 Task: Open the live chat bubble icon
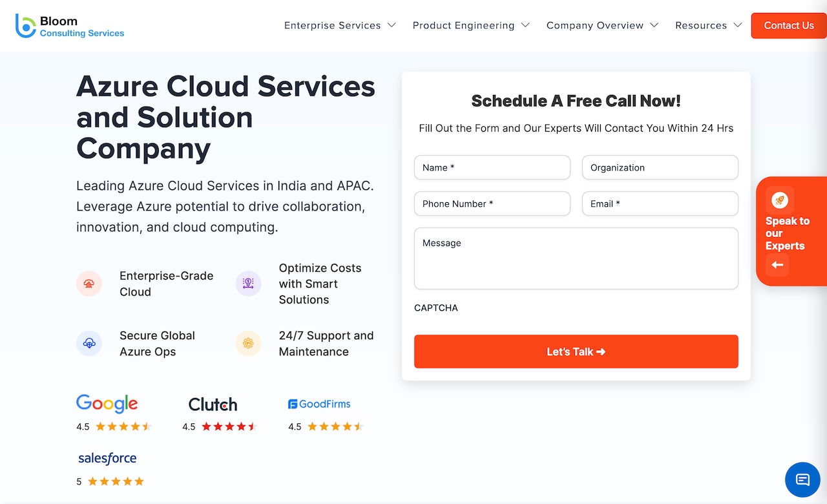802,479
